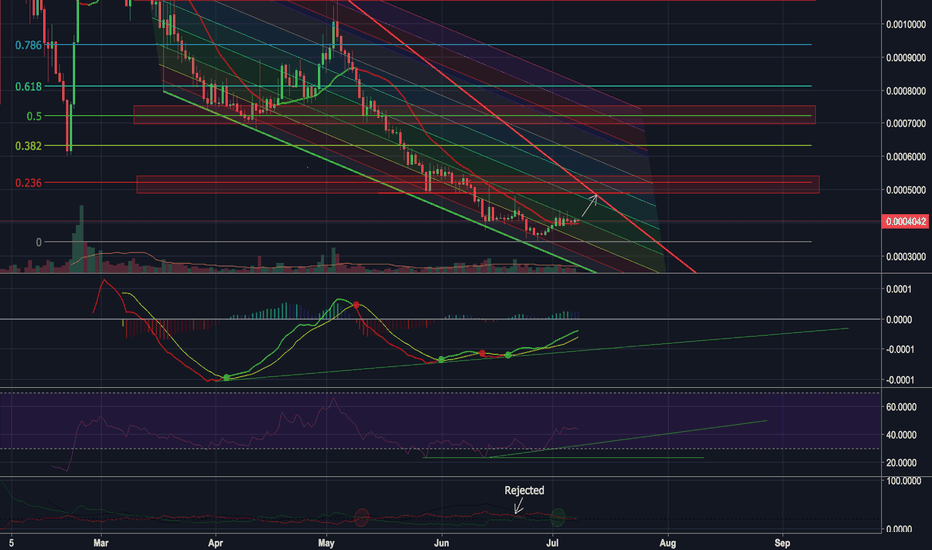This screenshot has height=550, width=932.
Task: Click the Mar label on the time axis
Action: point(101,543)
